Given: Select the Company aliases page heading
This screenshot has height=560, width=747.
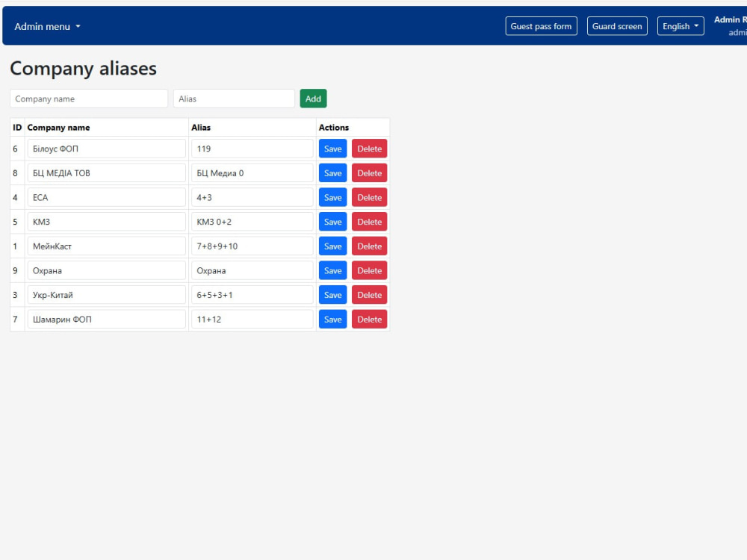Looking at the screenshot, I should coord(84,69).
